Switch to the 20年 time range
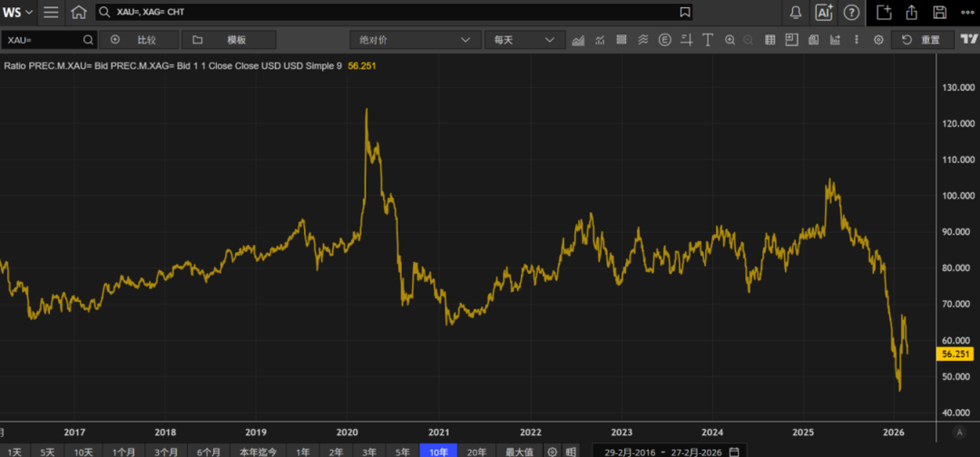The height and width of the screenshot is (457, 980). [476, 451]
